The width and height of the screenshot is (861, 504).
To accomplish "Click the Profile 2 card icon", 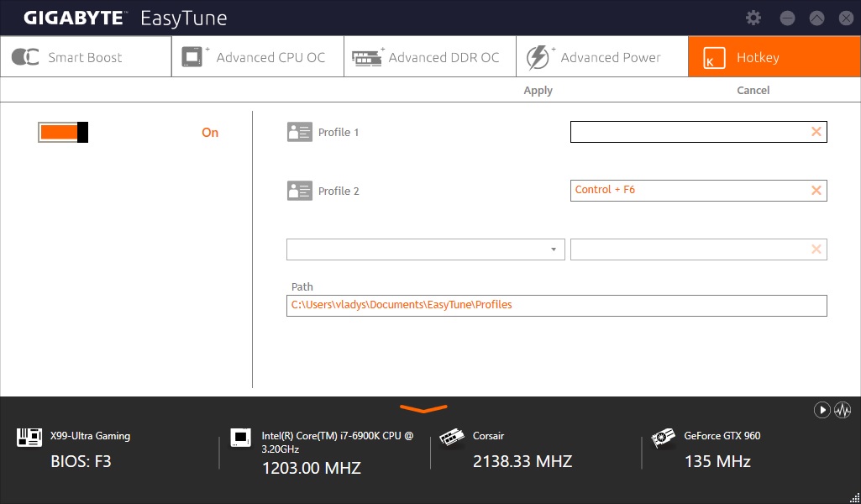I will pos(300,191).
